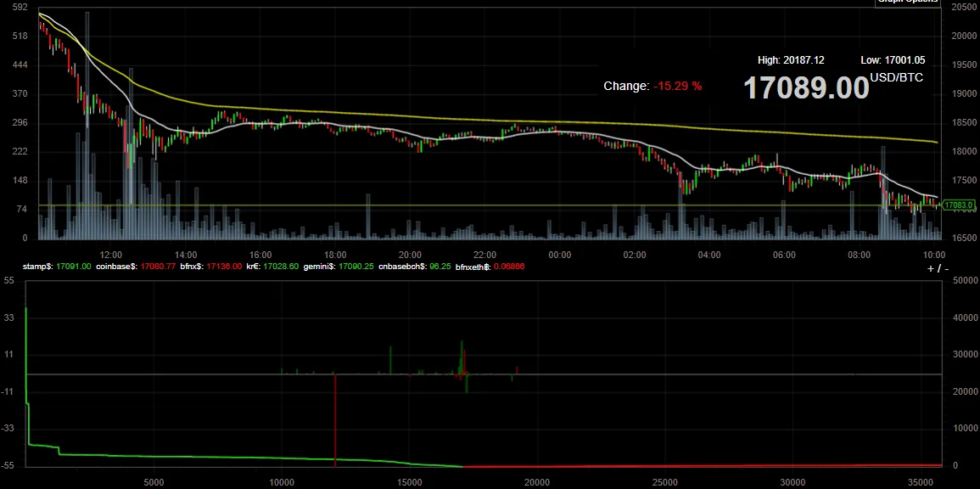Select the coinbase$ price 17080.77

158,267
